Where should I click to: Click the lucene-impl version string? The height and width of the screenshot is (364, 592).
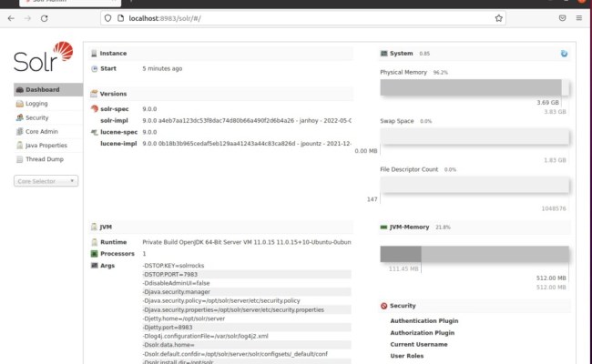point(247,144)
